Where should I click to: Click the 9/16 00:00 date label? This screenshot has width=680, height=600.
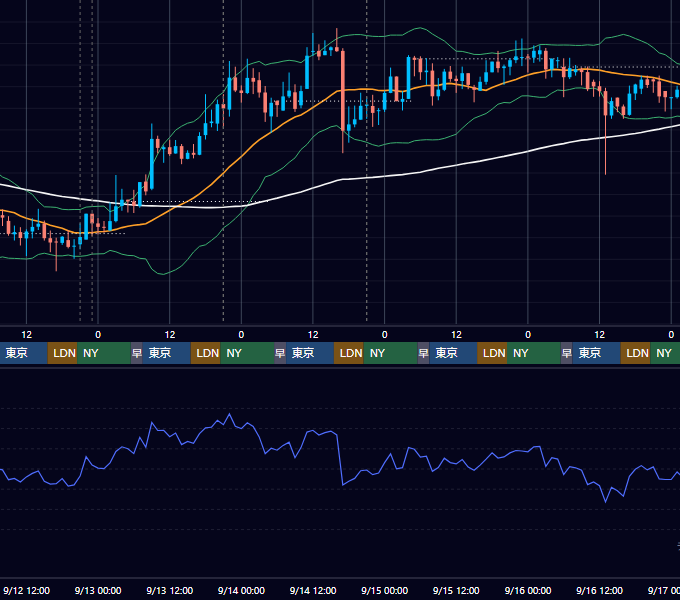528,590
